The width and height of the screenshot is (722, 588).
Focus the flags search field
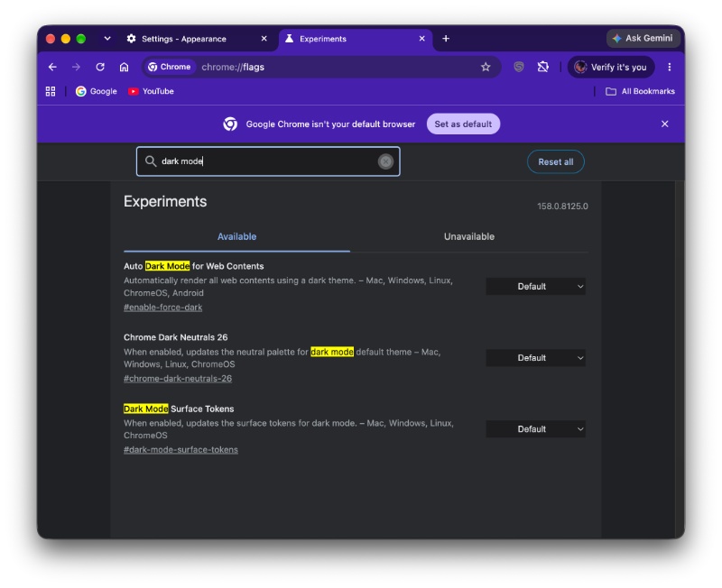pyautogui.click(x=268, y=161)
